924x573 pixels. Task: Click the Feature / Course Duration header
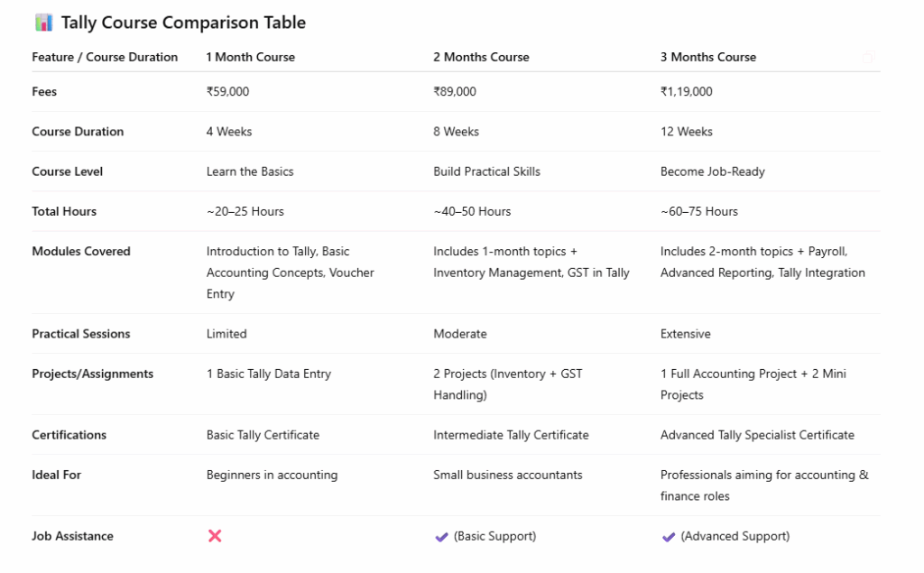click(x=105, y=57)
